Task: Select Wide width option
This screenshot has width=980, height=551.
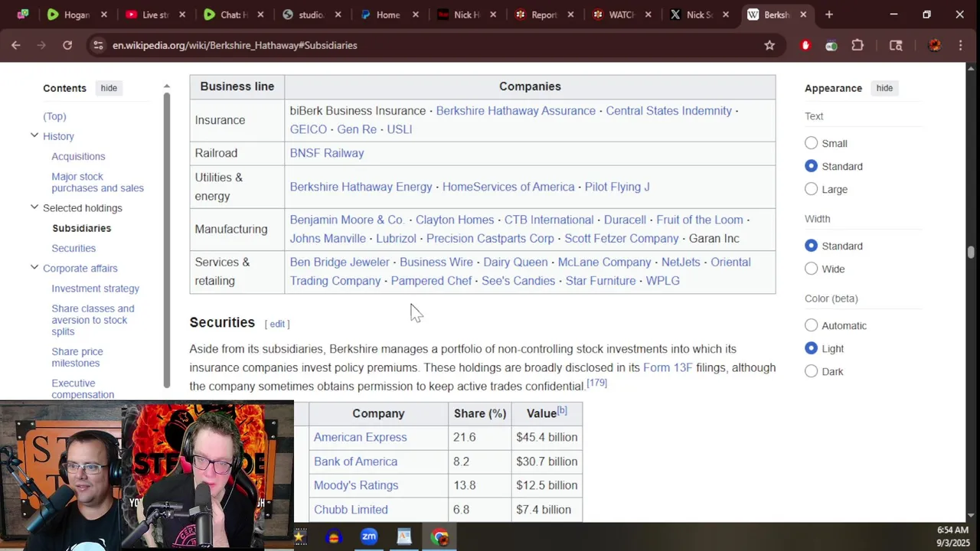Action: pos(811,269)
